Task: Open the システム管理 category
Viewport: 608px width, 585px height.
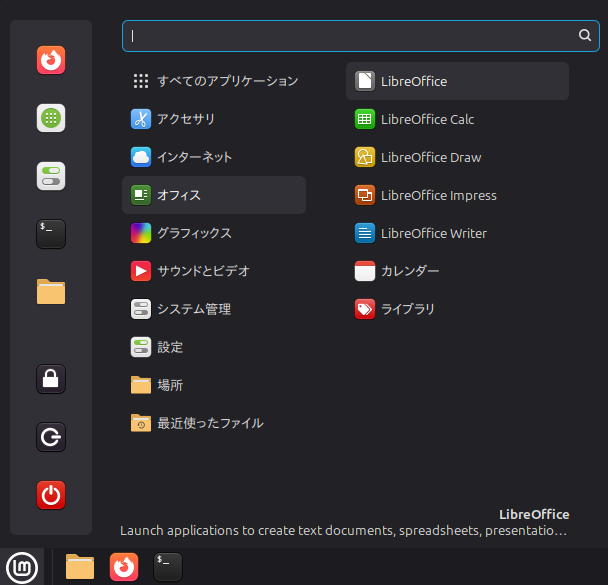Action: [214, 309]
